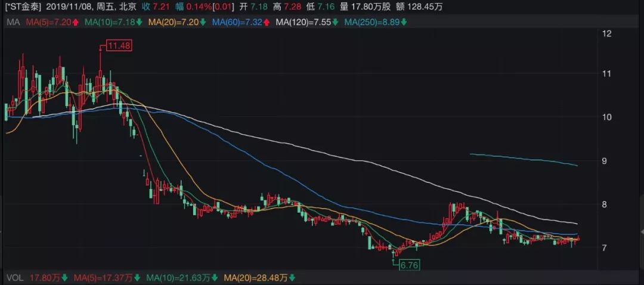The height and width of the screenshot is (285, 644).
Task: Click the MA indicator label
Action: click(x=13, y=22)
